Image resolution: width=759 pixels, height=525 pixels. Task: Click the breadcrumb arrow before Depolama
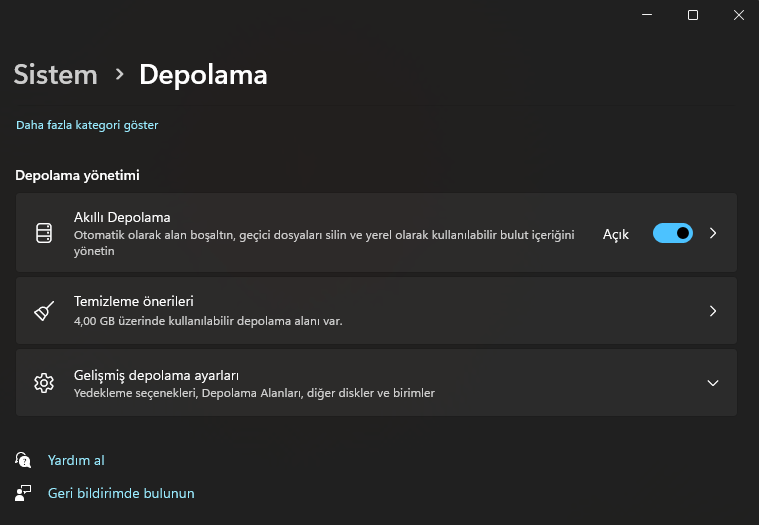119,74
